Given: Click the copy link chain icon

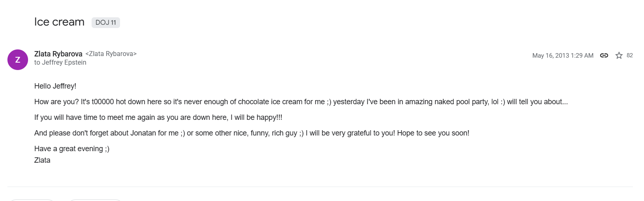Looking at the screenshot, I should click(604, 56).
